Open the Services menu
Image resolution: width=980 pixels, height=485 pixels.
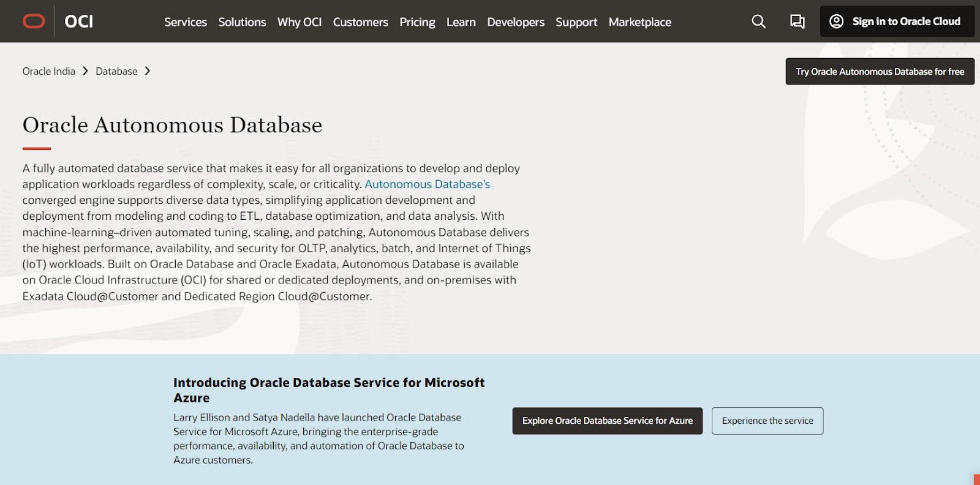click(x=186, y=22)
